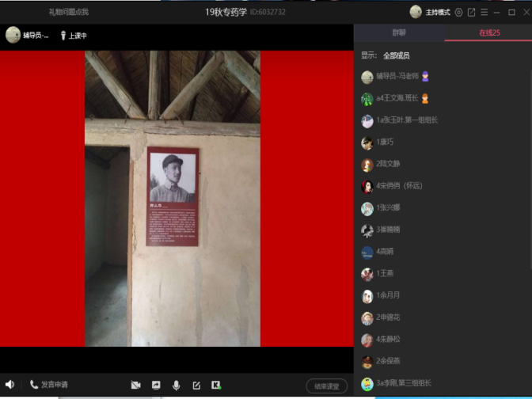Open the screen share icon
The image size is (532, 399).
[156, 386]
